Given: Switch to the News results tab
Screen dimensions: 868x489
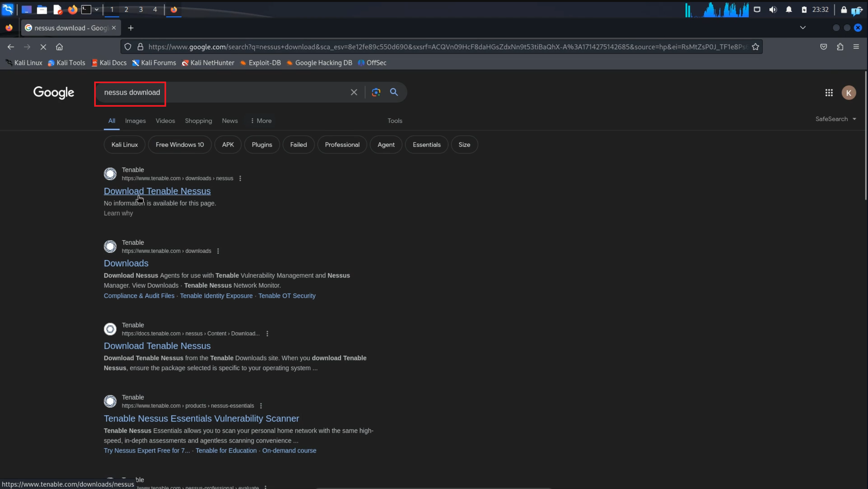Looking at the screenshot, I should pos(229,121).
